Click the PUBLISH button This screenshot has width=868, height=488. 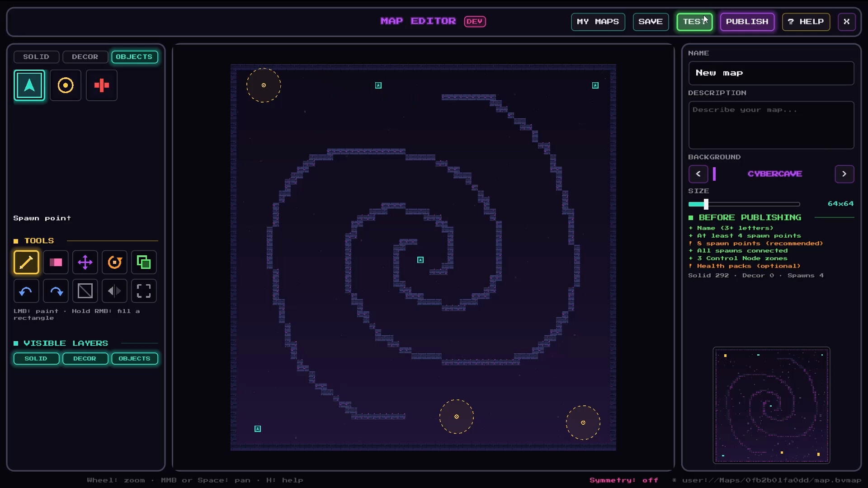[x=747, y=22]
